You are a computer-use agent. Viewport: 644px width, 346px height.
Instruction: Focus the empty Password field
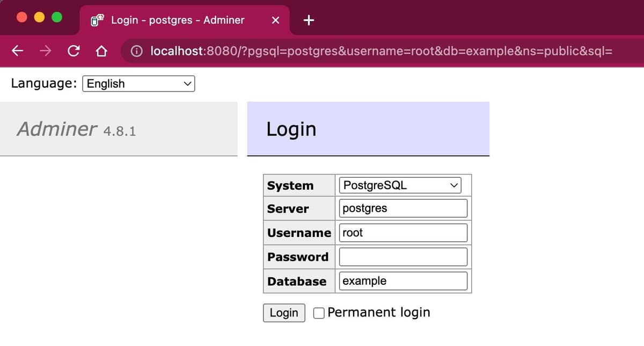click(403, 257)
